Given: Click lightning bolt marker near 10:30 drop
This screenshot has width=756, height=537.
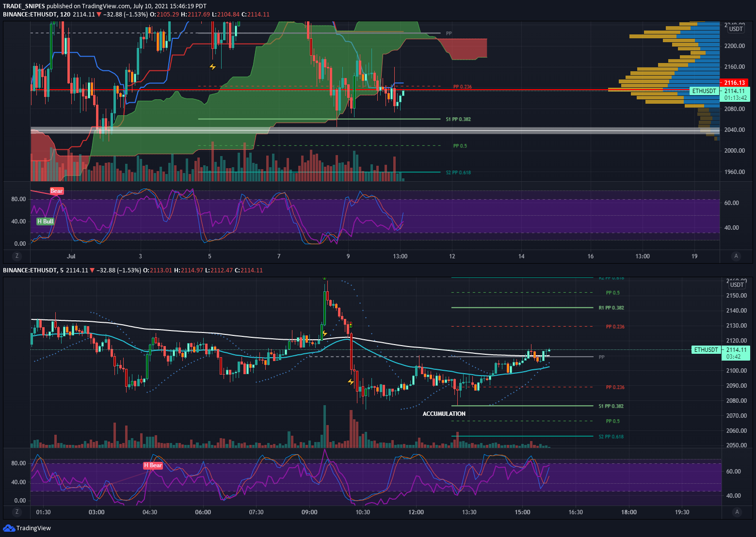Looking at the screenshot, I should [x=351, y=382].
